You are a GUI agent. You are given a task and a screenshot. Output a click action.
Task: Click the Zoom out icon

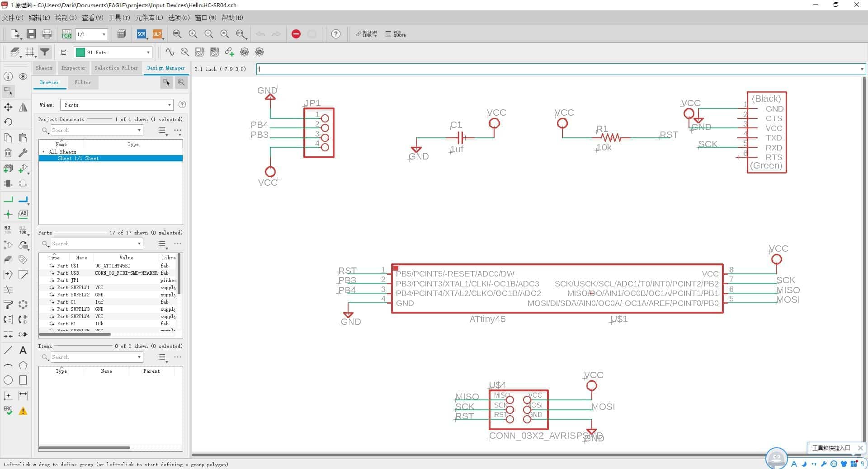coord(208,34)
